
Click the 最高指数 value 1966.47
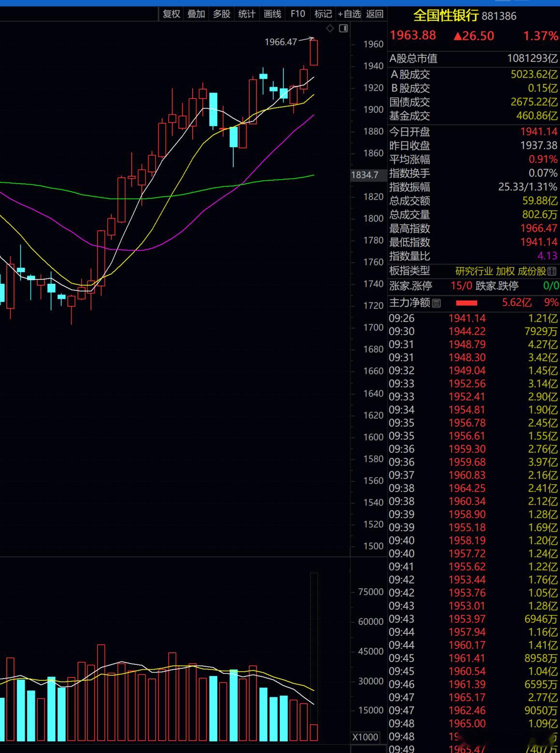click(539, 229)
